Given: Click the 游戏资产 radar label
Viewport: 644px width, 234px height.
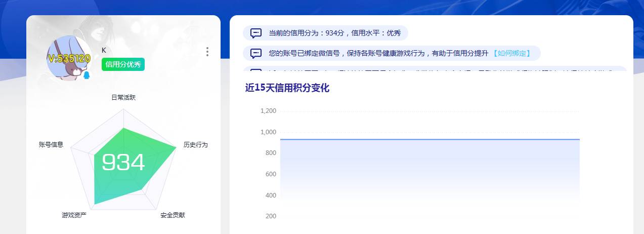Looking at the screenshot, I should [74, 215].
